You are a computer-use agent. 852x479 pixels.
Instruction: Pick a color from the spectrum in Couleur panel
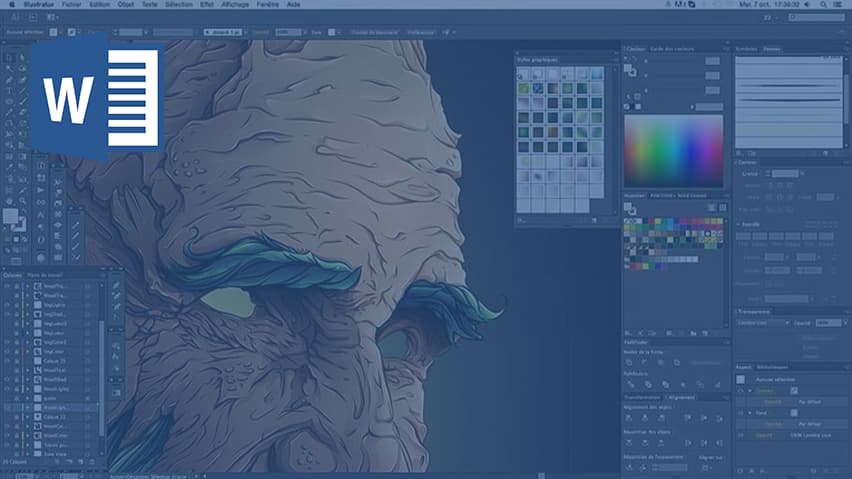click(x=673, y=151)
